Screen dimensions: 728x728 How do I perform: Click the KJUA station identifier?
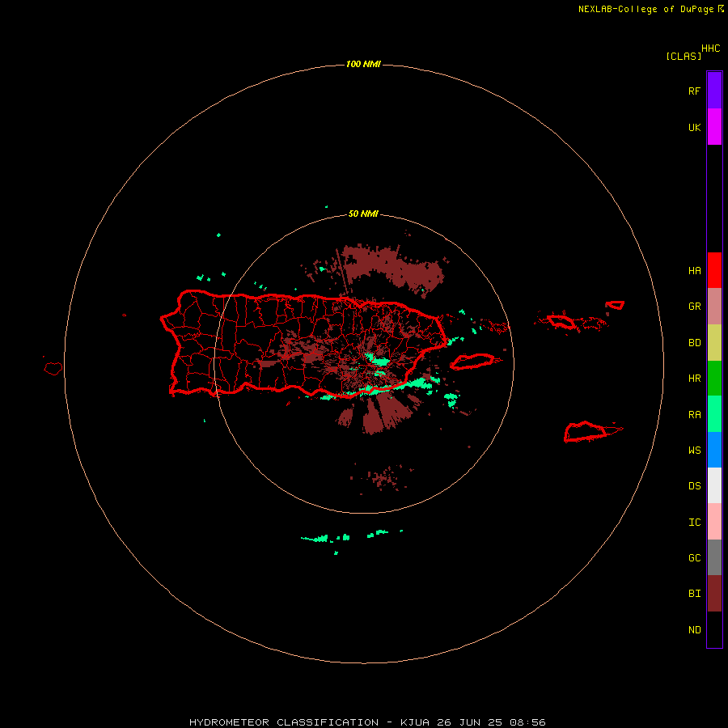pos(415,722)
